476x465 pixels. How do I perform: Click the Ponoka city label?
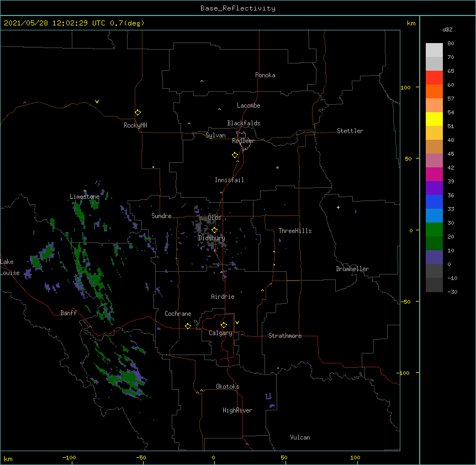[x=265, y=75]
